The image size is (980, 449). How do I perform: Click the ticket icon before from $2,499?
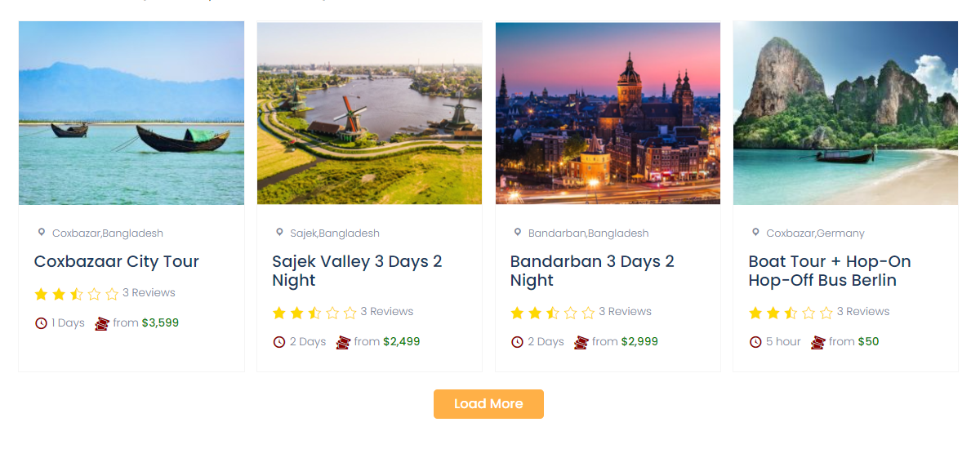click(x=343, y=342)
